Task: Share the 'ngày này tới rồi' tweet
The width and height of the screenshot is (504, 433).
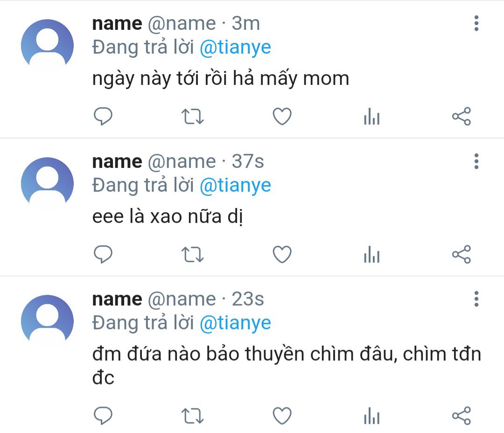Action: pos(462,116)
